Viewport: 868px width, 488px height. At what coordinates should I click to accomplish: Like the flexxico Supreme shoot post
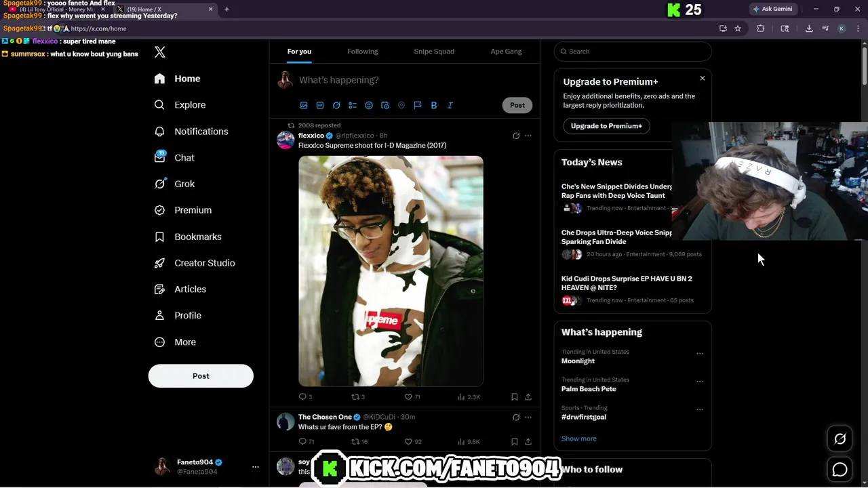412,396
